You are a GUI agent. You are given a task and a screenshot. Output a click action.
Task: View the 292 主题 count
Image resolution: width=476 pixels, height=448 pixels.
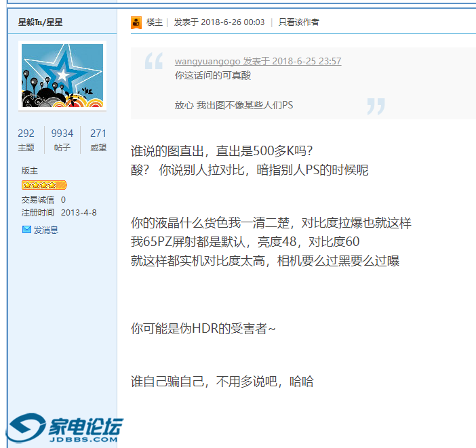click(x=26, y=140)
